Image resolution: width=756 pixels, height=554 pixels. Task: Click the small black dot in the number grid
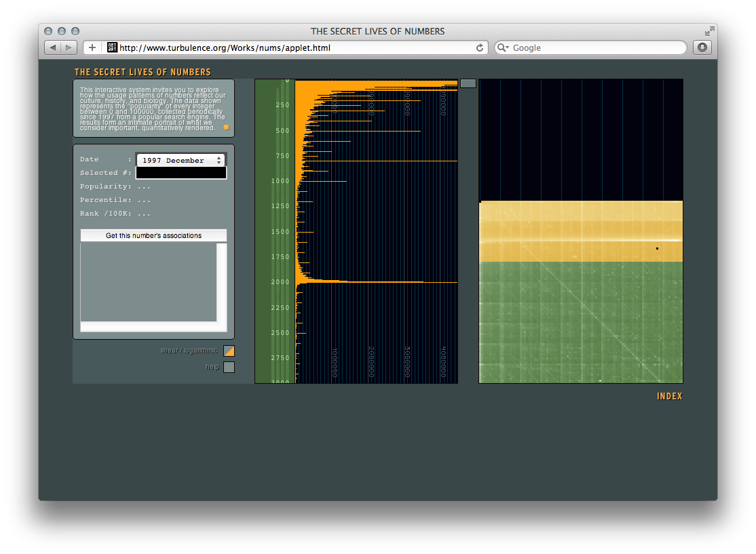click(657, 248)
